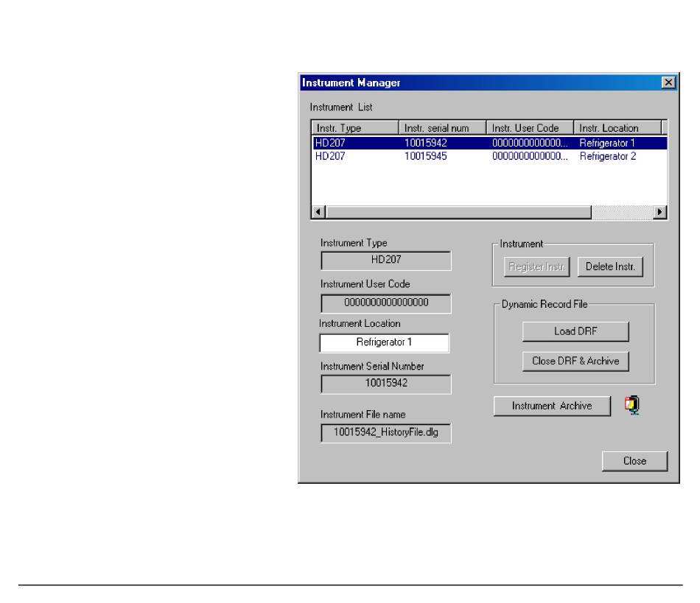The height and width of the screenshot is (603, 700).
Task: Click the Close button at bottom
Action: point(634,461)
